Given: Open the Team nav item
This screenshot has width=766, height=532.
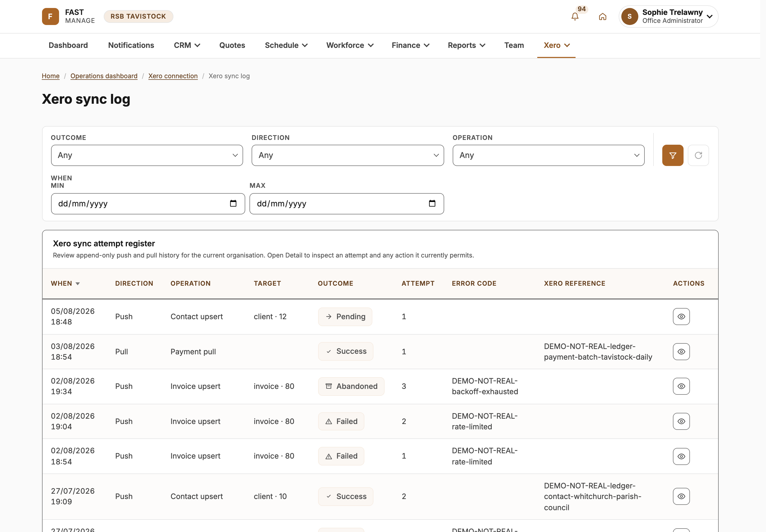Looking at the screenshot, I should 514,45.
